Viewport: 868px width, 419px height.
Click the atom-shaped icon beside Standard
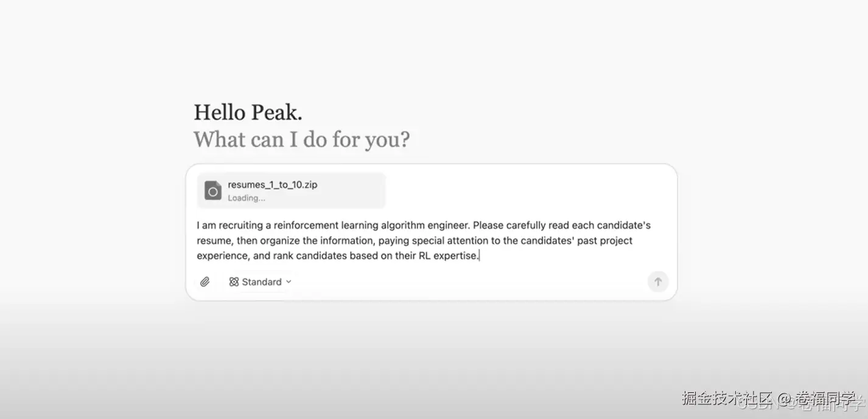click(234, 282)
